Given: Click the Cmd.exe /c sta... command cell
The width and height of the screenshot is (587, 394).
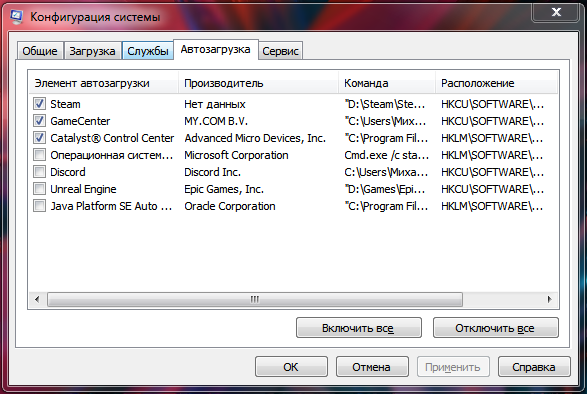Looking at the screenshot, I should (x=386, y=155).
